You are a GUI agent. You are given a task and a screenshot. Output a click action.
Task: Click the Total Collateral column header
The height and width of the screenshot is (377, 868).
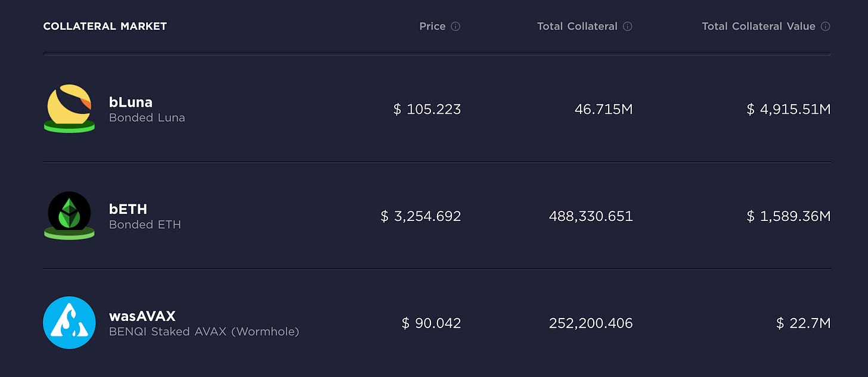577,26
